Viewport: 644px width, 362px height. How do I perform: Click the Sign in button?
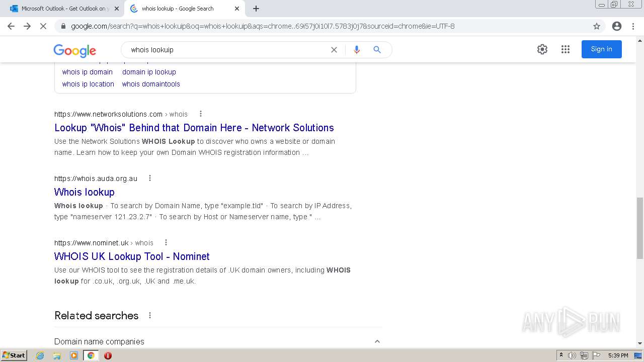point(602,49)
